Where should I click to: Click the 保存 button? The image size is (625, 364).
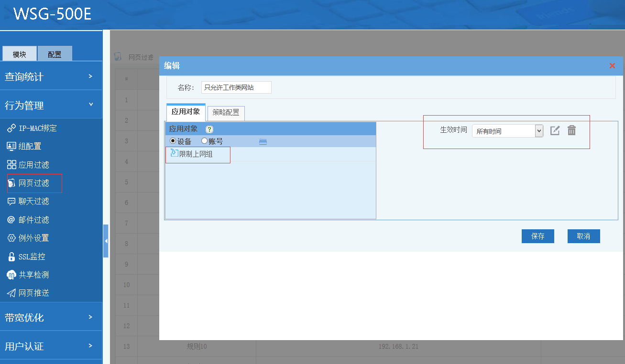[x=537, y=236]
